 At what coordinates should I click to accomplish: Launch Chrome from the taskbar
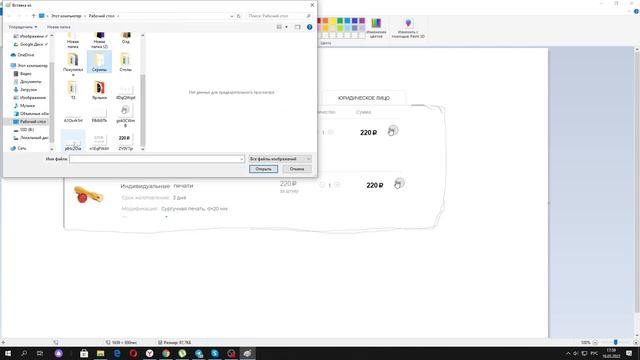pyautogui.click(x=166, y=353)
